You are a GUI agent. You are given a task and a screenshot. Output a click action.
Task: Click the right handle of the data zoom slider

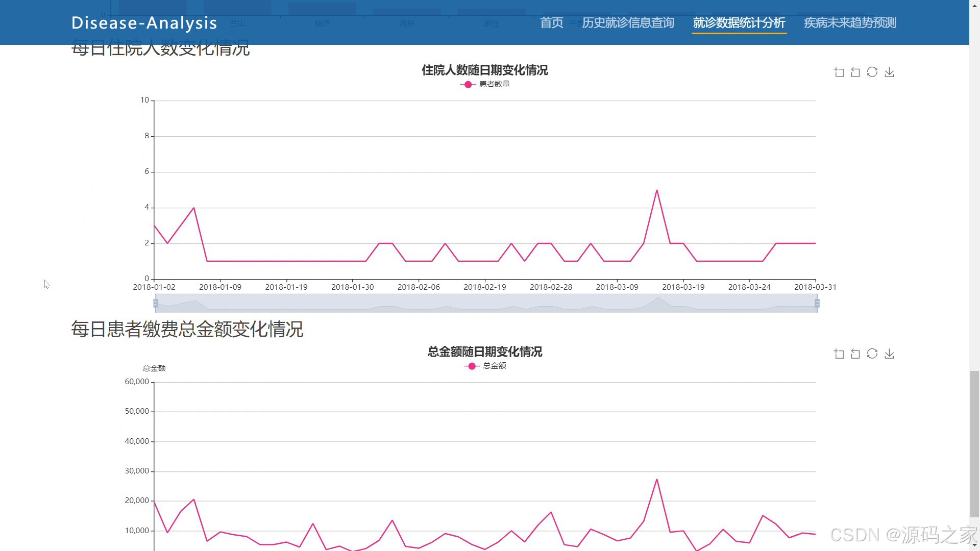click(817, 304)
